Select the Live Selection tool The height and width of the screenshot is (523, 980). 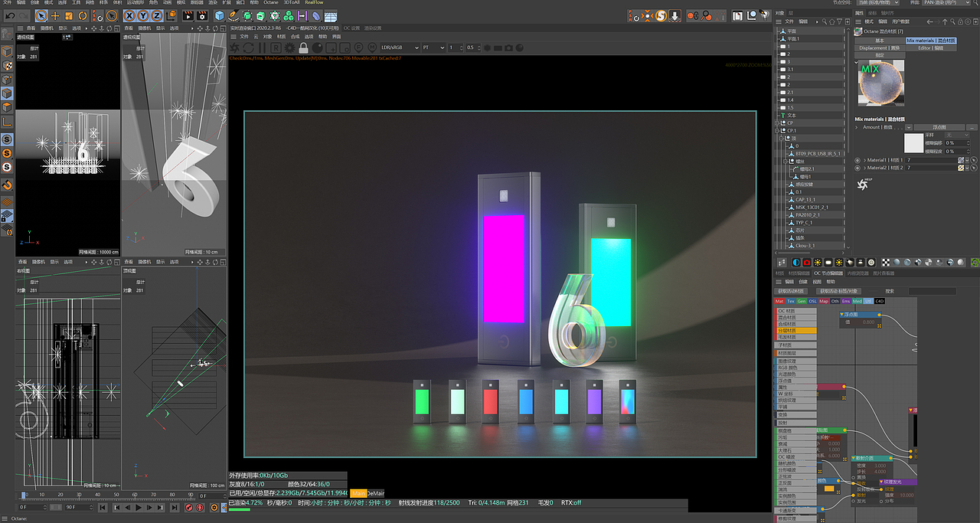(x=41, y=15)
